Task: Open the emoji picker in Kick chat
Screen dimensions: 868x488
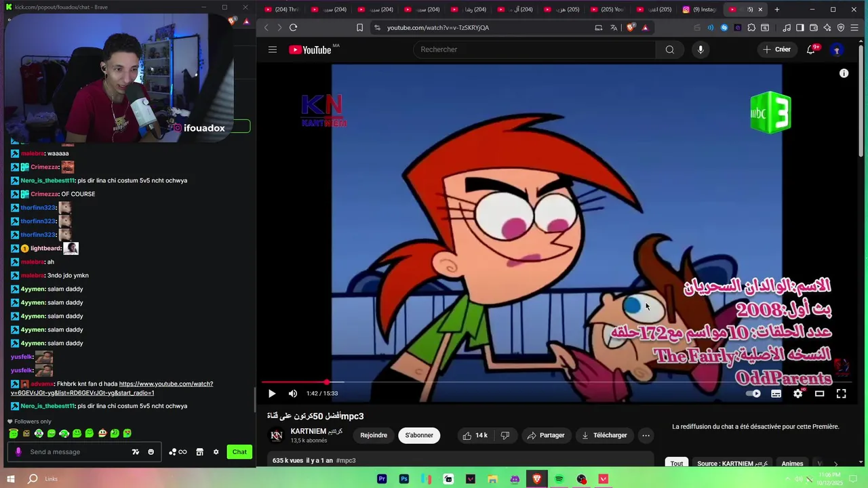Action: pos(151,452)
